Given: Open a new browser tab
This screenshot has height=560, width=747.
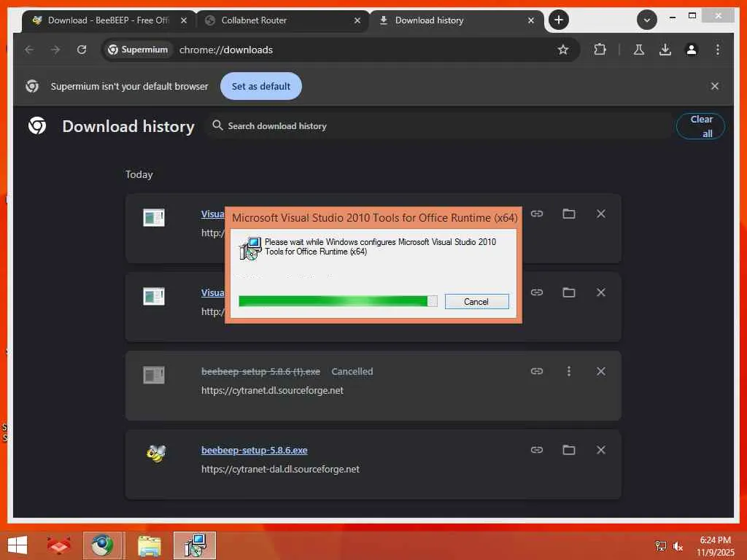Looking at the screenshot, I should 559,20.
